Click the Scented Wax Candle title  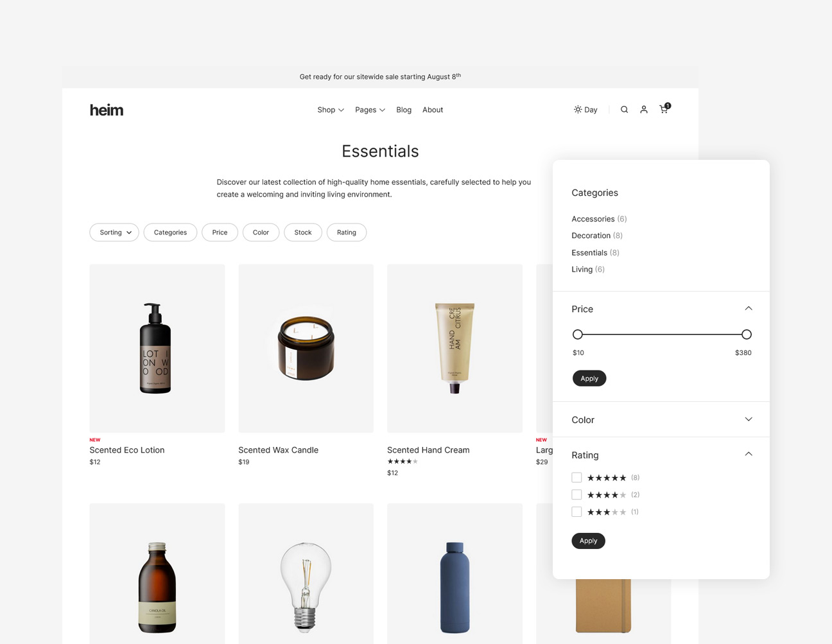pos(278,450)
